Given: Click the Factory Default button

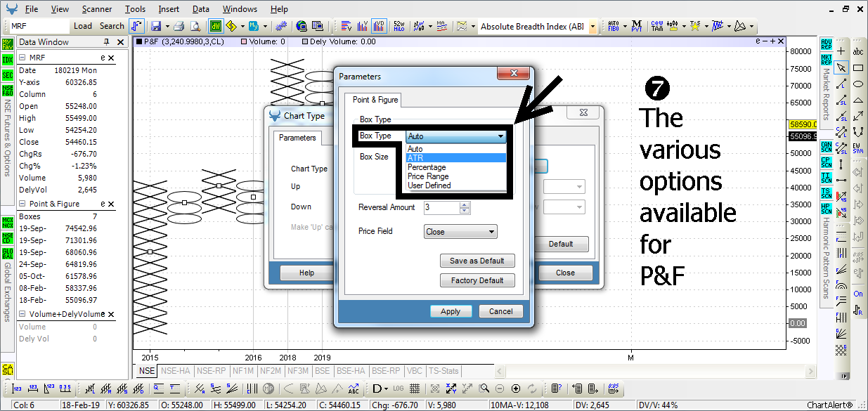Looking at the screenshot, I should coord(477,280).
